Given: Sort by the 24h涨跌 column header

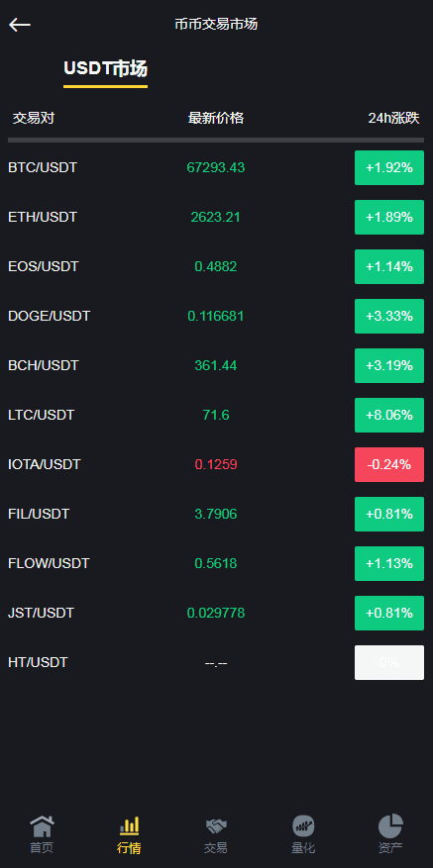Looking at the screenshot, I should [x=393, y=118].
